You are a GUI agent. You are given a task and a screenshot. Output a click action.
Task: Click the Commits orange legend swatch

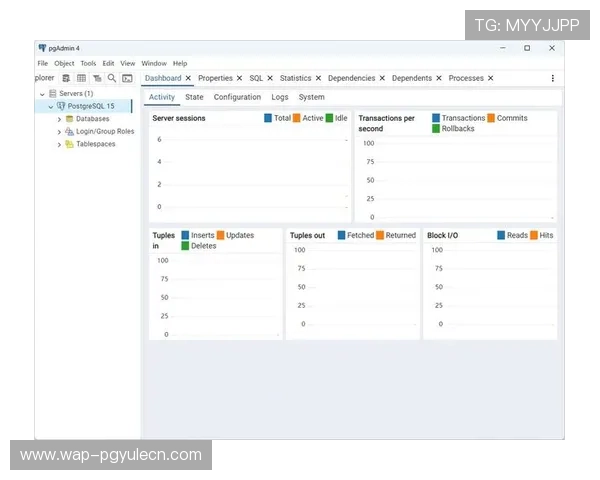[491, 118]
